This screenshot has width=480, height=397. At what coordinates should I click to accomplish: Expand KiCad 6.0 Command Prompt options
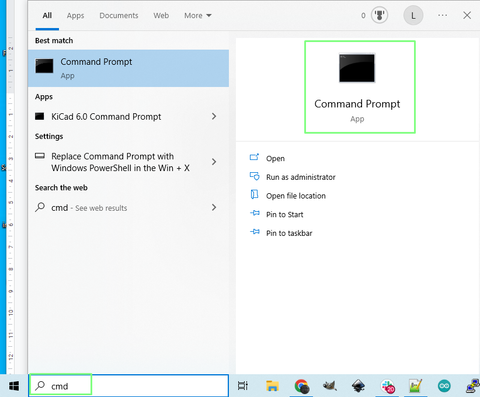click(214, 116)
